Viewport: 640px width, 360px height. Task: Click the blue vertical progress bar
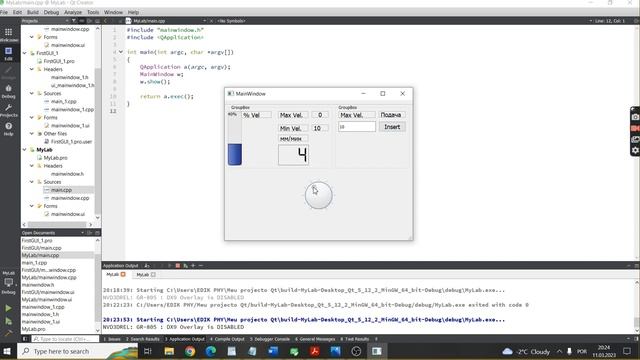tap(235, 139)
